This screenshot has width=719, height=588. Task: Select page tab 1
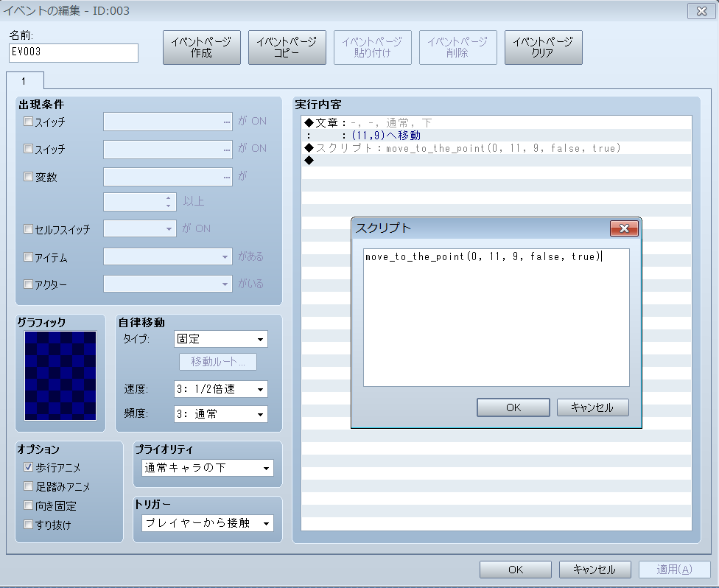click(25, 81)
